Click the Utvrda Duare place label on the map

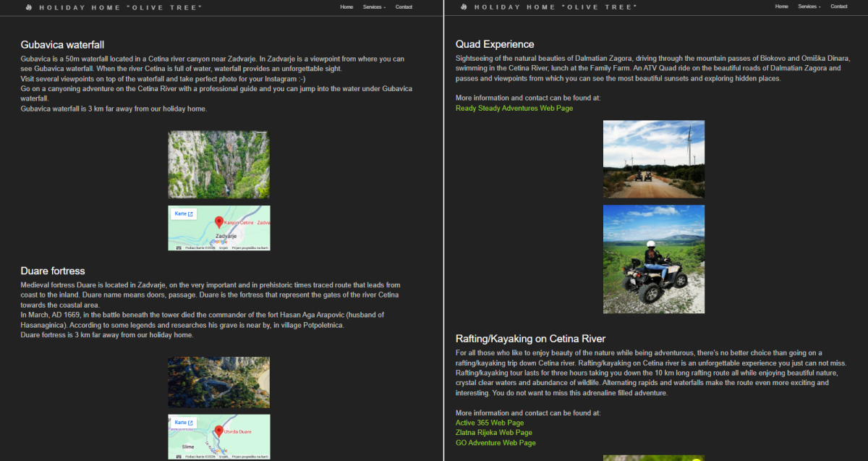237,431
